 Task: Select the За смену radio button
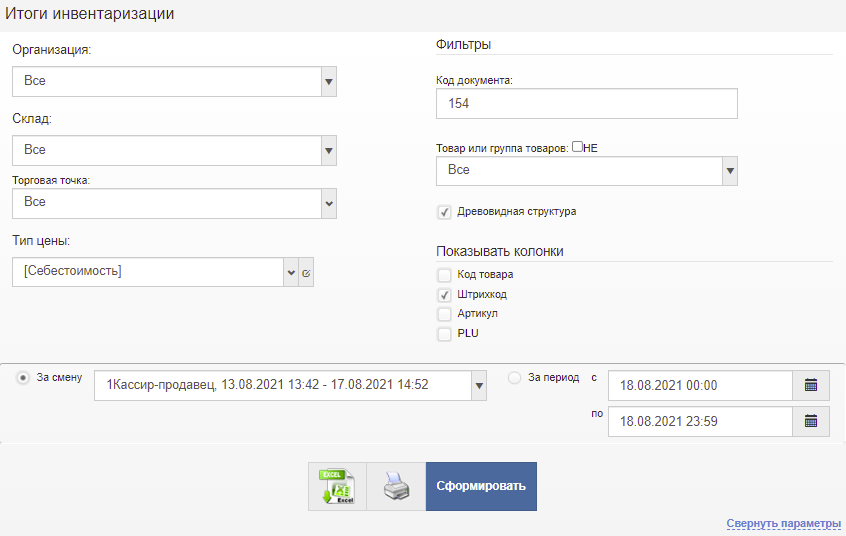pyautogui.click(x=23, y=378)
